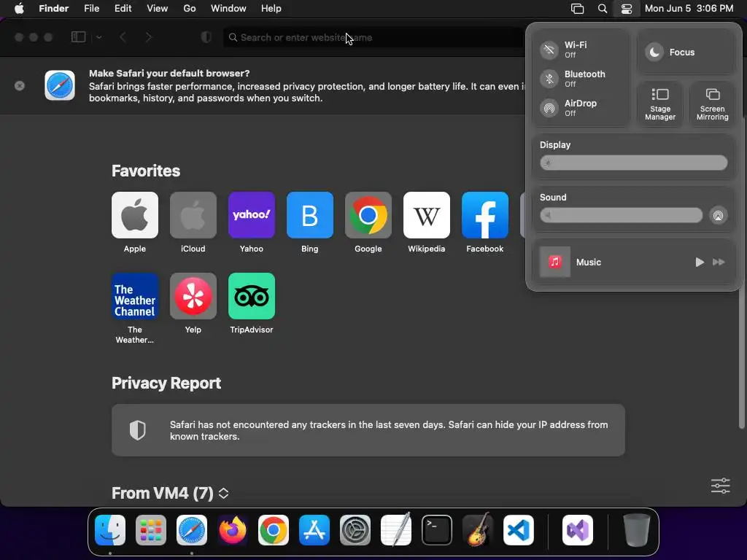747x560 pixels.
Task: Play Music in Control Center
Action: (x=700, y=262)
